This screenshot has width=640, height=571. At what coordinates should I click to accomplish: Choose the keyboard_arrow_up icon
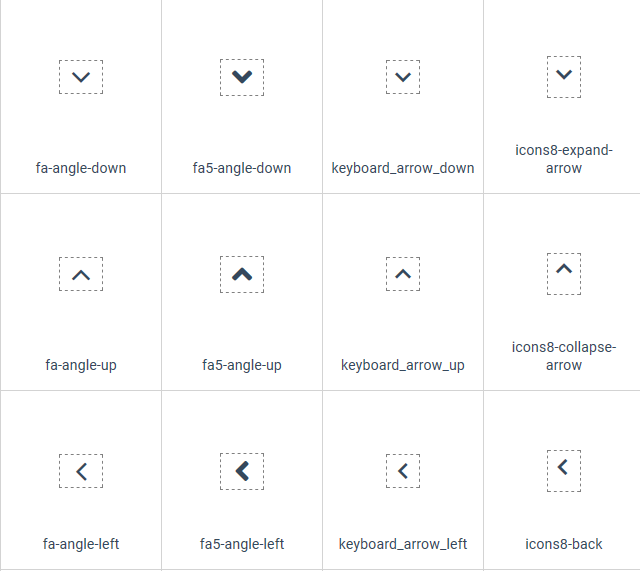pos(403,274)
